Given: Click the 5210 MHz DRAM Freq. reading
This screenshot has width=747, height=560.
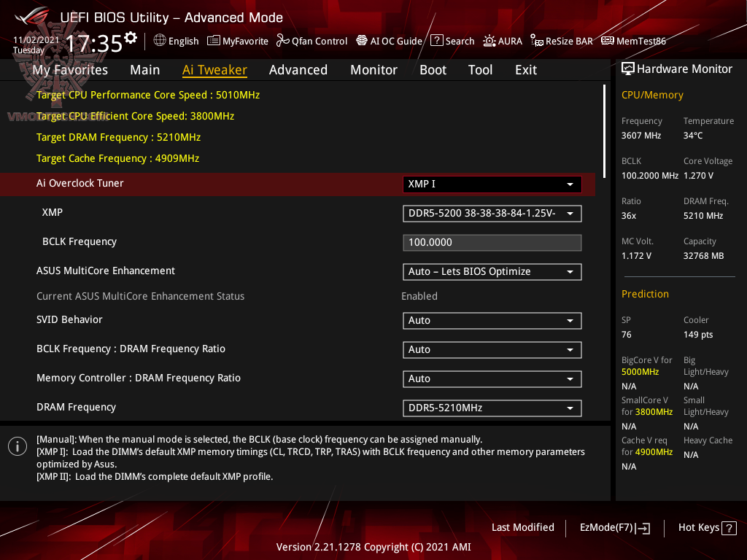Looking at the screenshot, I should pos(703,216).
